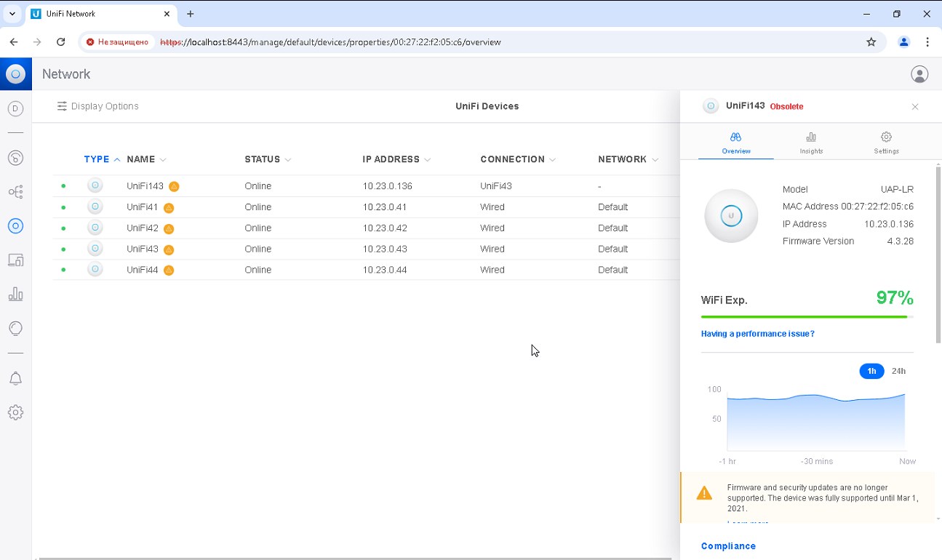Sort devices by STATUS column
The width and height of the screenshot is (942, 560).
click(268, 159)
